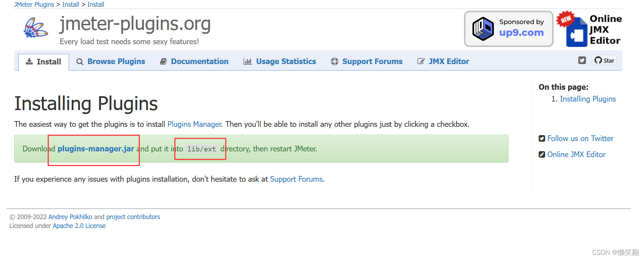Click the last Install breadcrumb link

96,5
